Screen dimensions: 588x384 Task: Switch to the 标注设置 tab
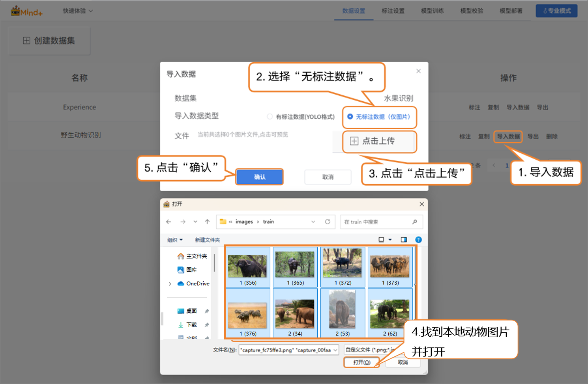coord(393,11)
